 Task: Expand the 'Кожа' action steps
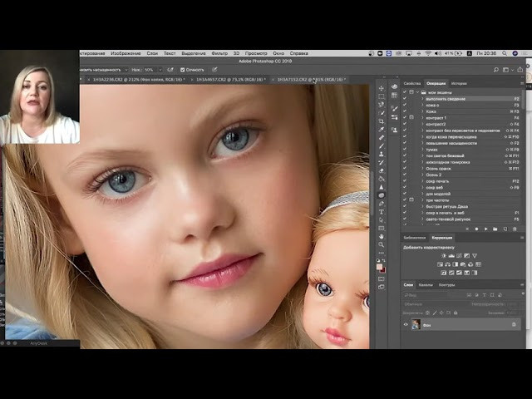pyautogui.click(x=423, y=111)
